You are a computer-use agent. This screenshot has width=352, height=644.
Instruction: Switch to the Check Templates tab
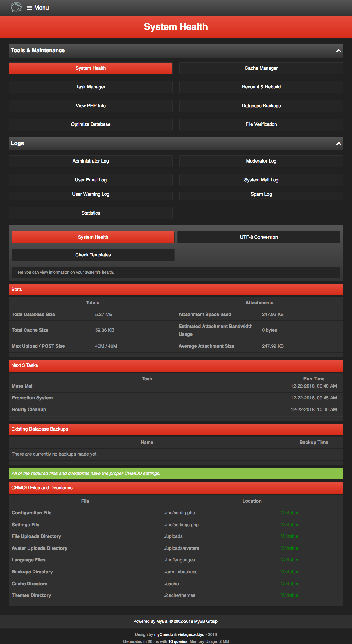[x=93, y=255]
